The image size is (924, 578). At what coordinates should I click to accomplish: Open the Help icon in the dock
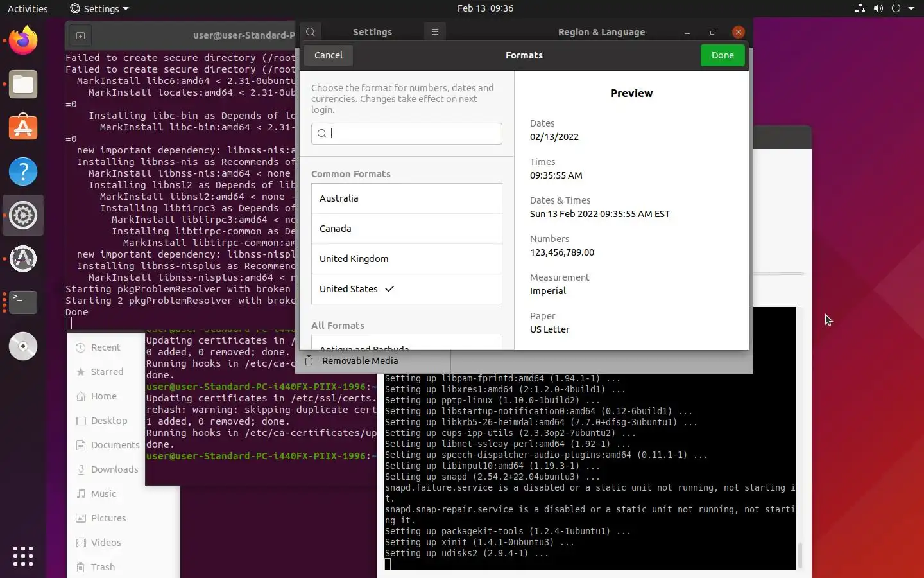click(23, 171)
